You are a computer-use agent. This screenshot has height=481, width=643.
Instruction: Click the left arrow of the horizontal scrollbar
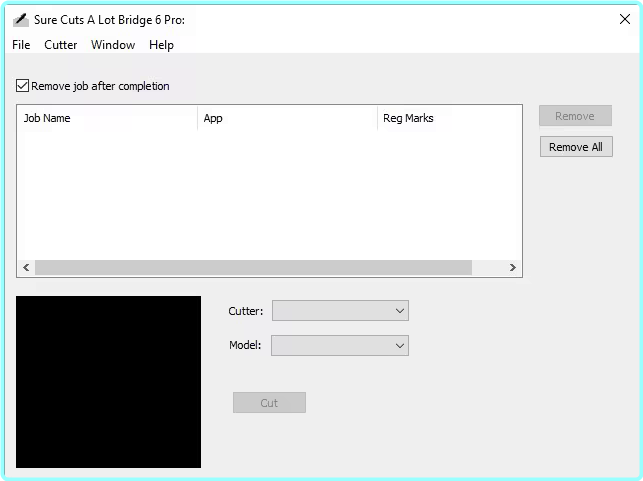pyautogui.click(x=26, y=267)
